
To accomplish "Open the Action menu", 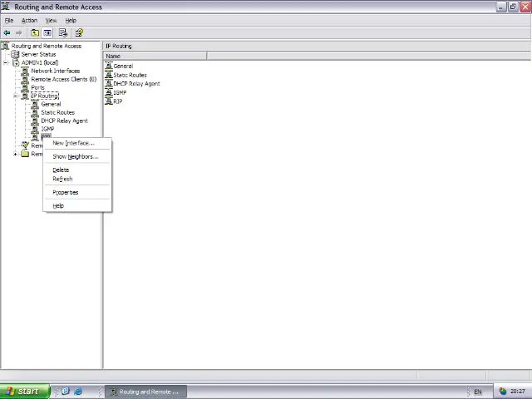I will (x=30, y=20).
